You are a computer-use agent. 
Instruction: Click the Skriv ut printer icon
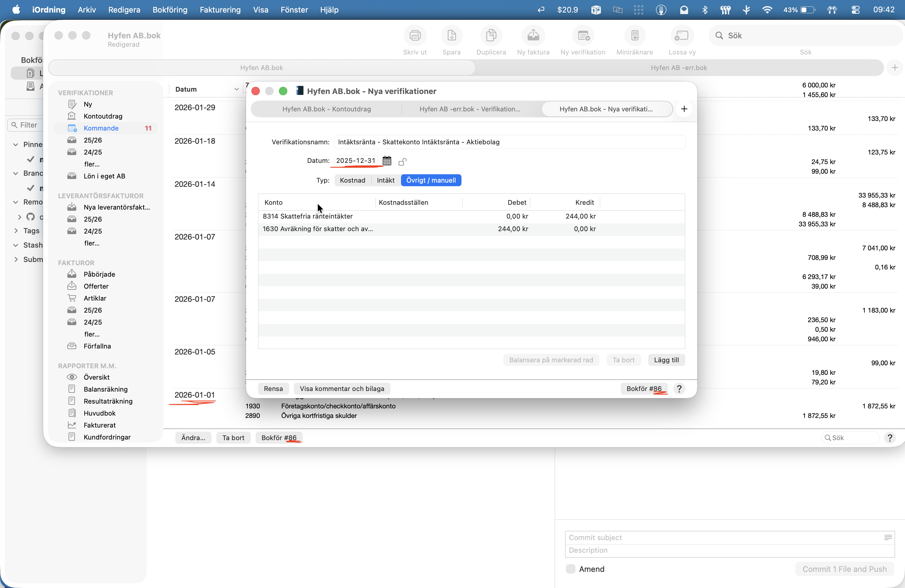(x=414, y=35)
